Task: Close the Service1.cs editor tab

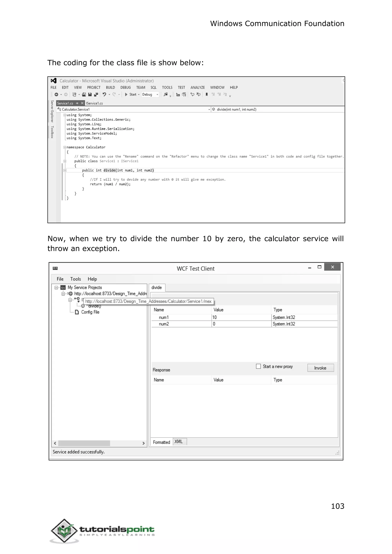Action: point(82,103)
